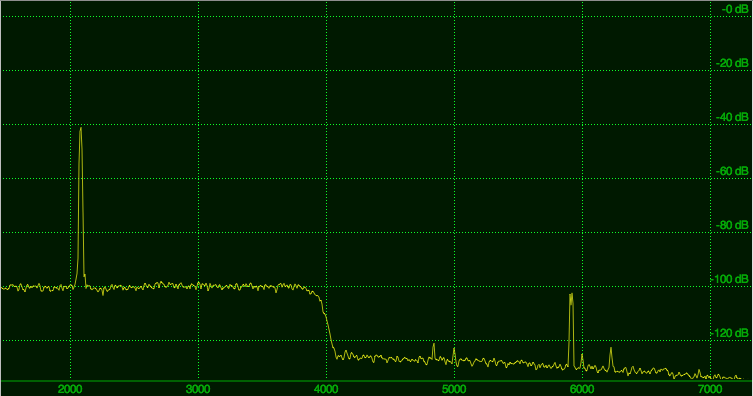Click the -0 dB scale label
Screen dimensions: 753x396
735,9
